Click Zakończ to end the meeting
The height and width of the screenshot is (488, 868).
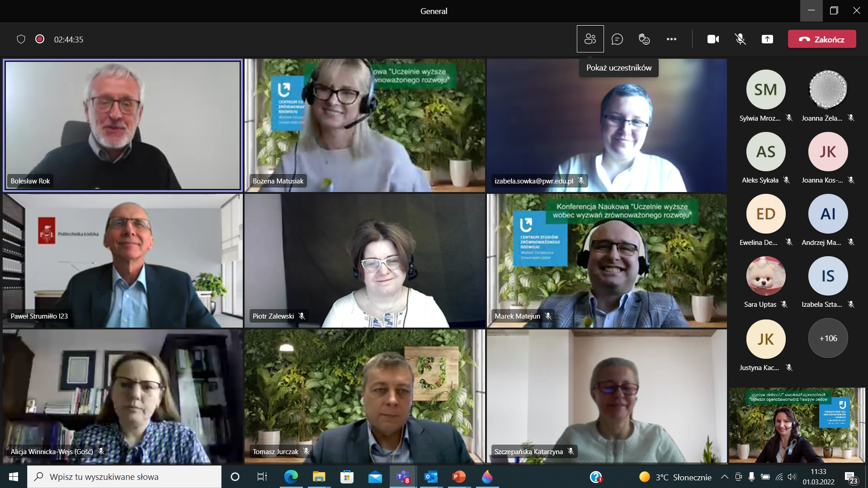click(x=822, y=39)
